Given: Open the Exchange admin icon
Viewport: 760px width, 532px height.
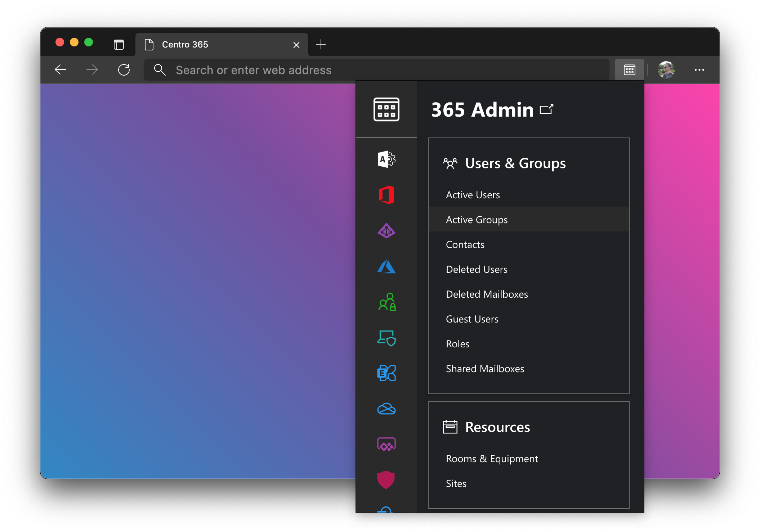Looking at the screenshot, I should point(386,373).
